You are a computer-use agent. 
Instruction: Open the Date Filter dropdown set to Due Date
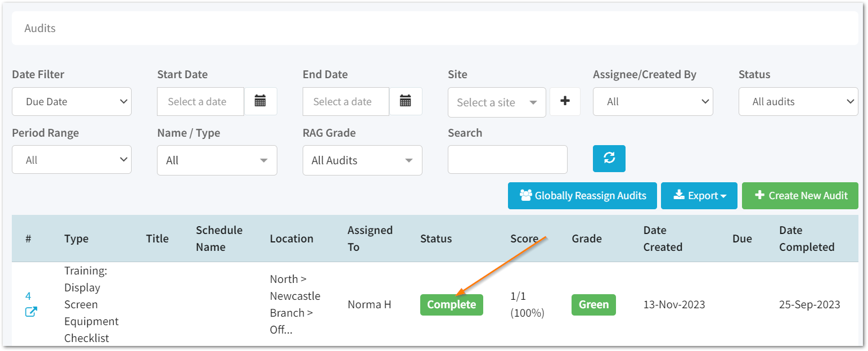71,101
